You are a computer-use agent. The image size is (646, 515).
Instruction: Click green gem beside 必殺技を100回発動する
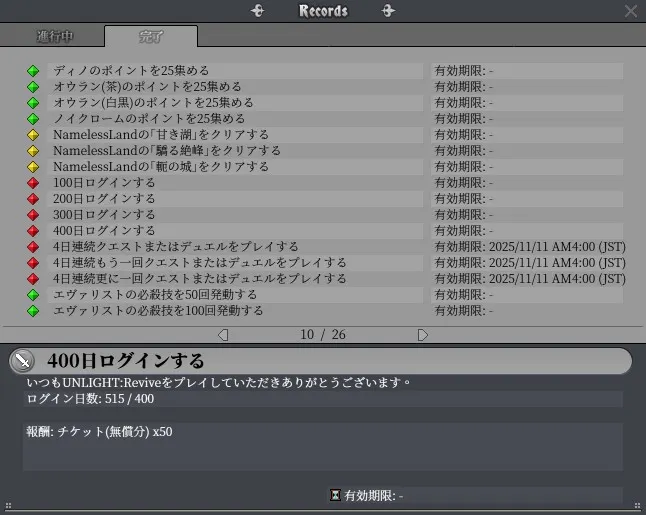point(33,311)
